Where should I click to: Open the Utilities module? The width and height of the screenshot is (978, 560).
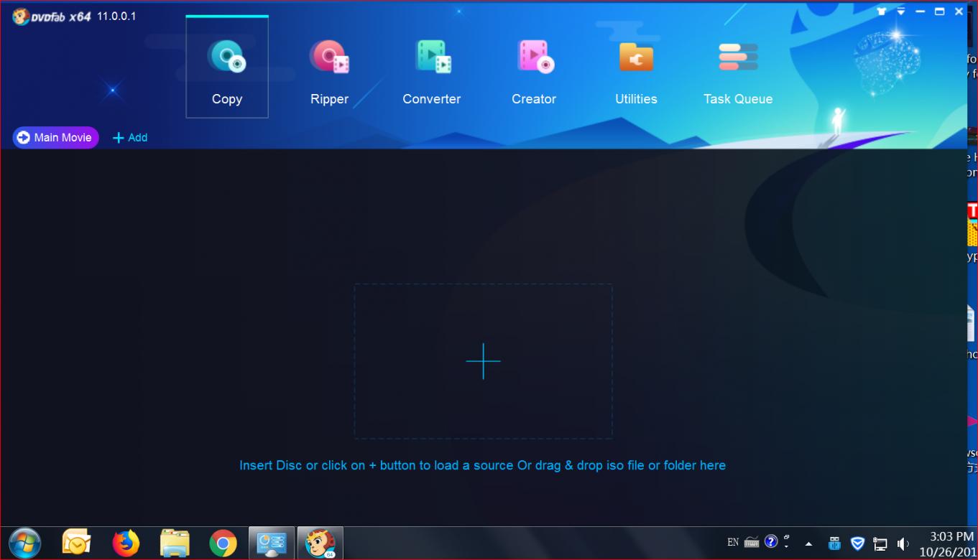(x=636, y=73)
